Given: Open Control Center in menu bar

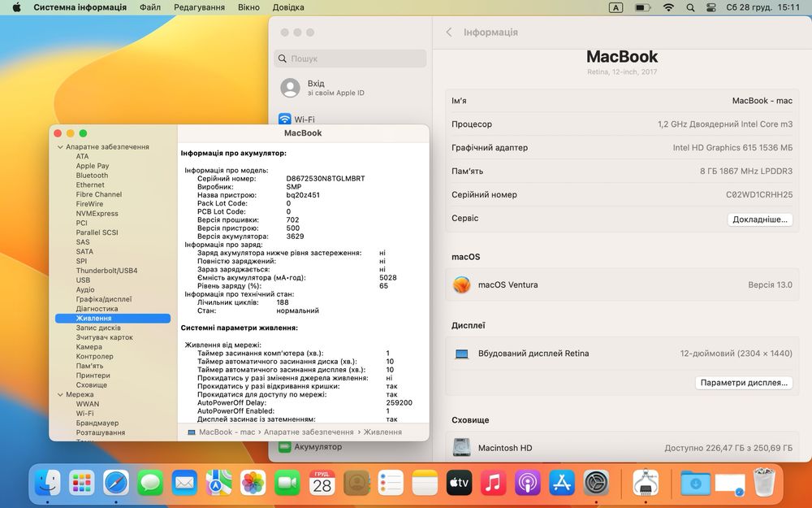Looking at the screenshot, I should 711,7.
